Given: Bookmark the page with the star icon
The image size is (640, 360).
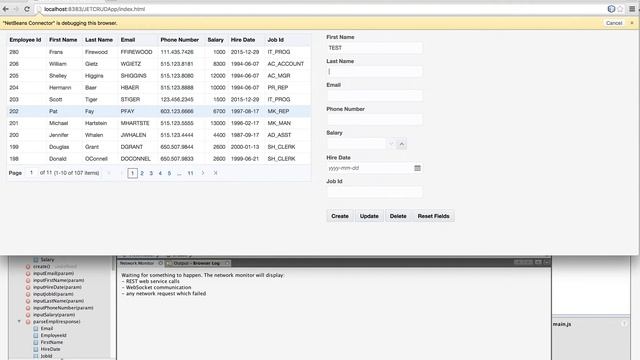Looking at the screenshot, I should 620,9.
